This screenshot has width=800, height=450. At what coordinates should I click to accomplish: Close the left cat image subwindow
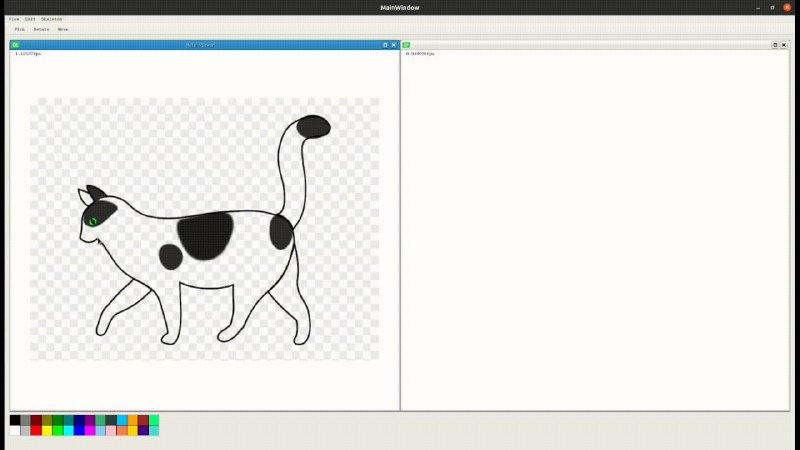point(394,45)
